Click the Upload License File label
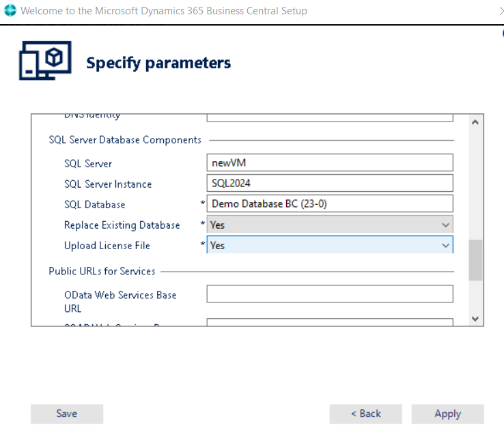504x441 pixels. [x=107, y=246]
